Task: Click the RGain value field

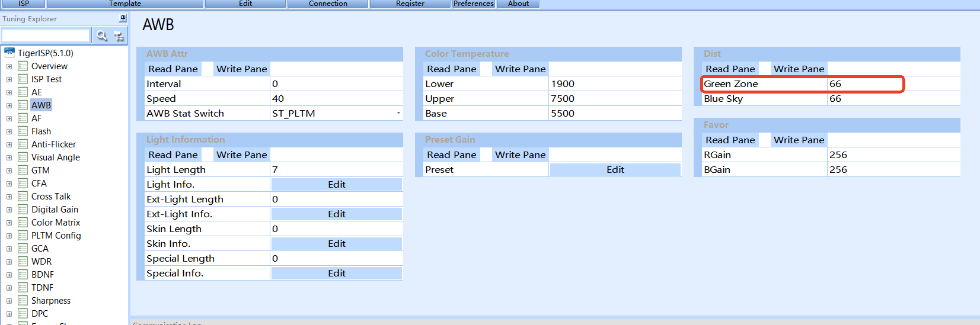Action: point(894,155)
